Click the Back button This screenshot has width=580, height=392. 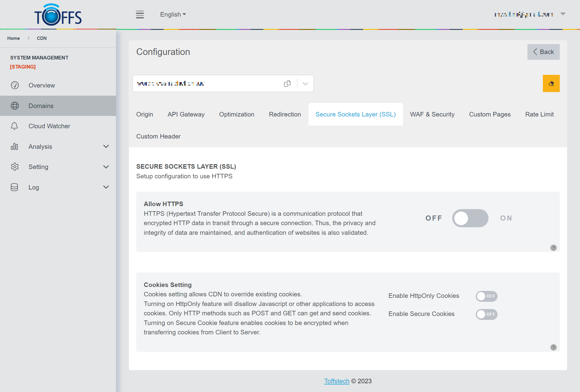point(543,52)
